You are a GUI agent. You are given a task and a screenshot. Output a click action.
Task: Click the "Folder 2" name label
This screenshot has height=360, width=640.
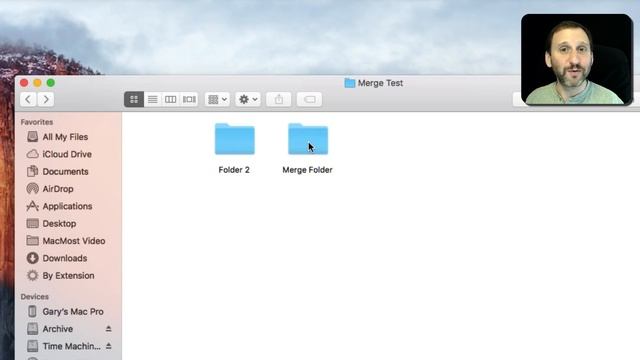tap(234, 170)
